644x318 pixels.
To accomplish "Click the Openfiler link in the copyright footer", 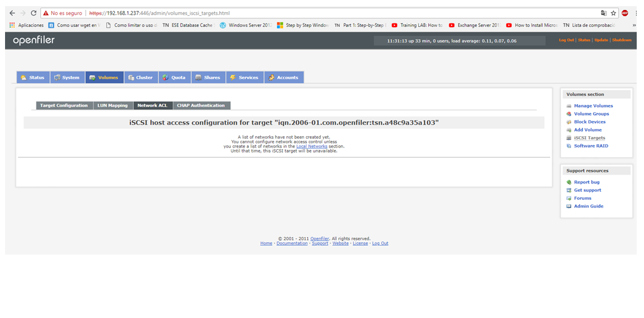I will pyautogui.click(x=319, y=238).
